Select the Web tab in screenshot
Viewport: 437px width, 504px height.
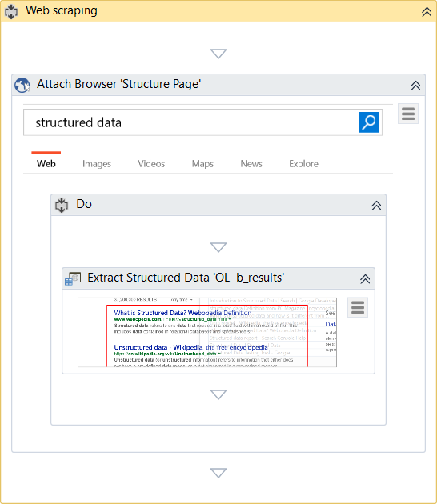46,164
